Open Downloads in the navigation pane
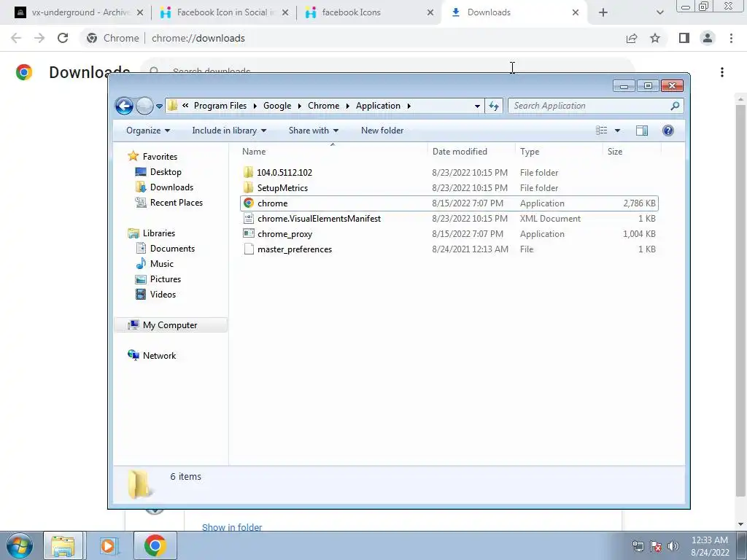The width and height of the screenshot is (747, 560). point(171,187)
